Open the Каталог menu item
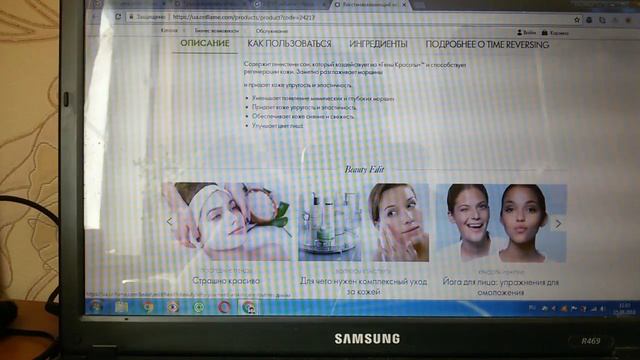This screenshot has width=640, height=360. (x=169, y=30)
